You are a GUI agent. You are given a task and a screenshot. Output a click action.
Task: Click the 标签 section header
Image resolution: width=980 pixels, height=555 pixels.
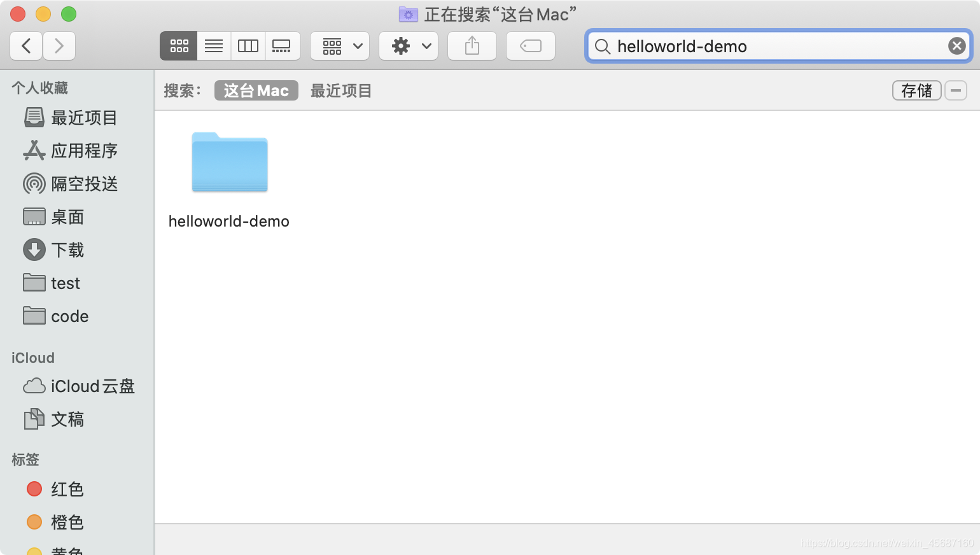point(25,460)
